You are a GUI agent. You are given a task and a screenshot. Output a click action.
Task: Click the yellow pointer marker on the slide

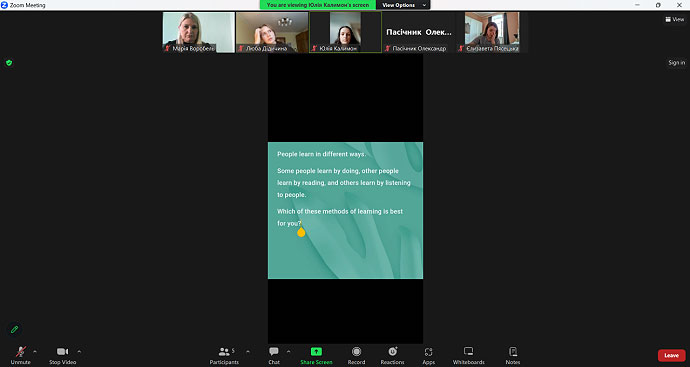[x=301, y=231]
